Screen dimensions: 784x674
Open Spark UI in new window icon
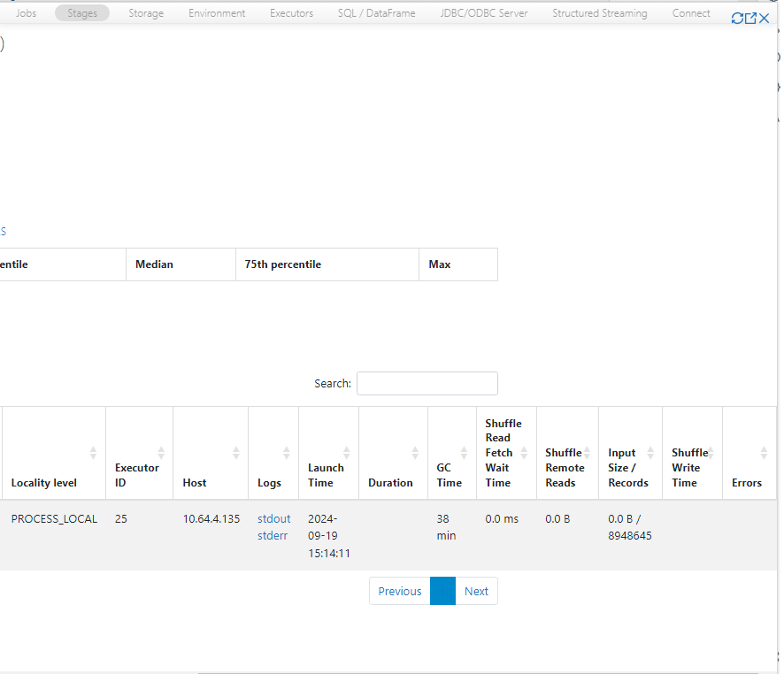750,19
